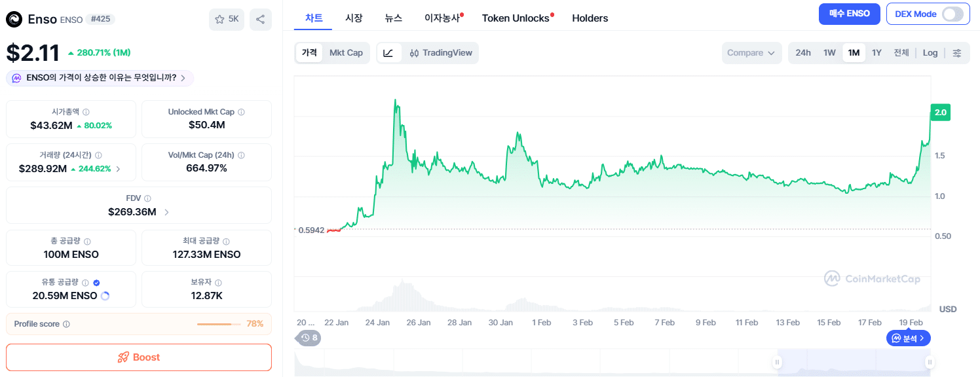Screen dimensions: 980x377
Task: Open the Compare dropdown
Action: point(751,53)
